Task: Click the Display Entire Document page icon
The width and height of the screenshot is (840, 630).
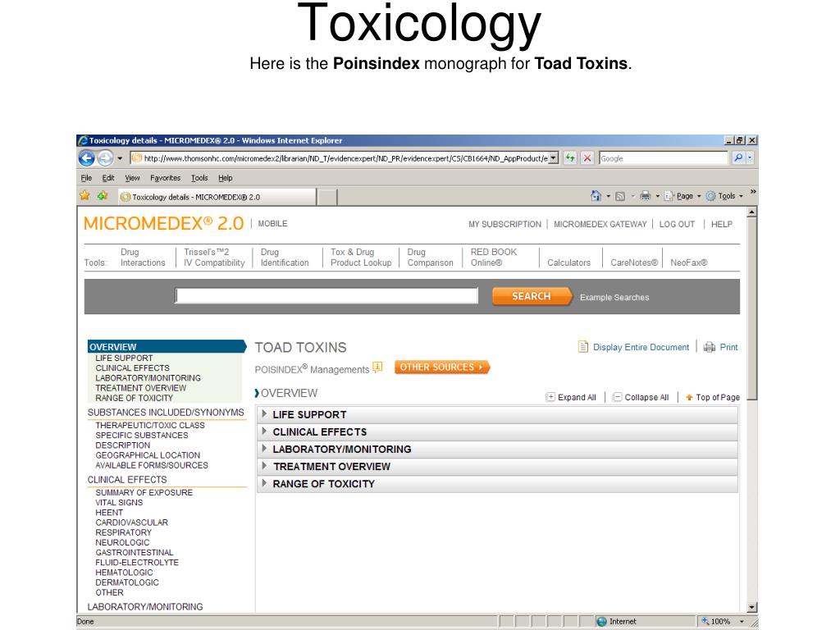Action: (x=583, y=347)
